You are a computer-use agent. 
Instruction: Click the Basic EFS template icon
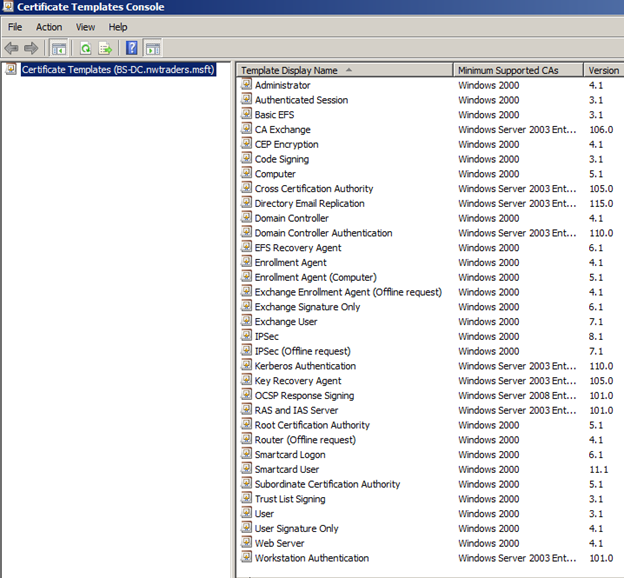[247, 113]
